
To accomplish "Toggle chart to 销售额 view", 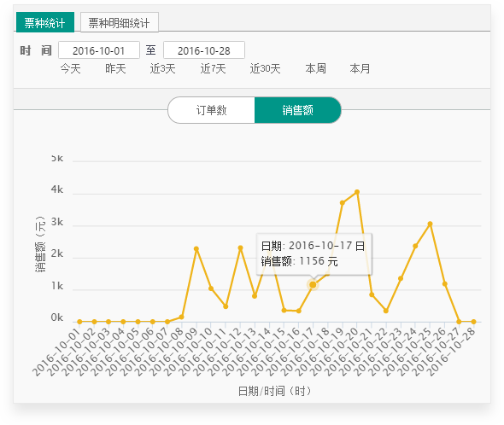I will [x=297, y=110].
